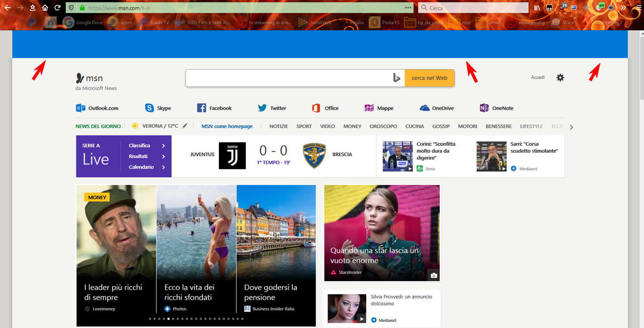The image size is (644, 328).
Task: Click the Cerca browser search box
Action: 473,8
